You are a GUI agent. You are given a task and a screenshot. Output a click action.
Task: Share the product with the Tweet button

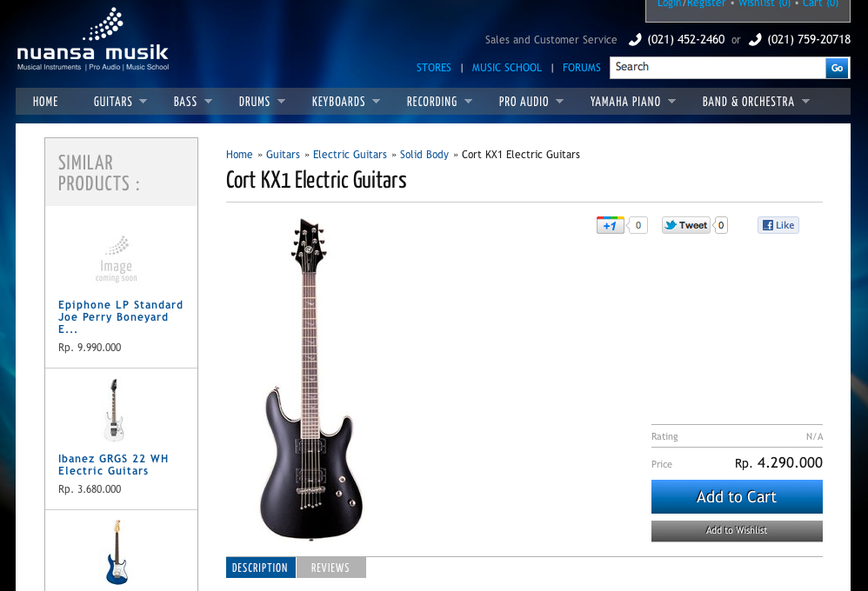click(x=686, y=225)
